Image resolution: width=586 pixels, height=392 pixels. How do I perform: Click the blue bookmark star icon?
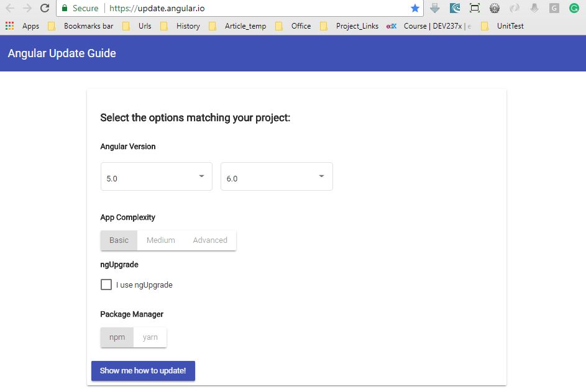click(415, 8)
